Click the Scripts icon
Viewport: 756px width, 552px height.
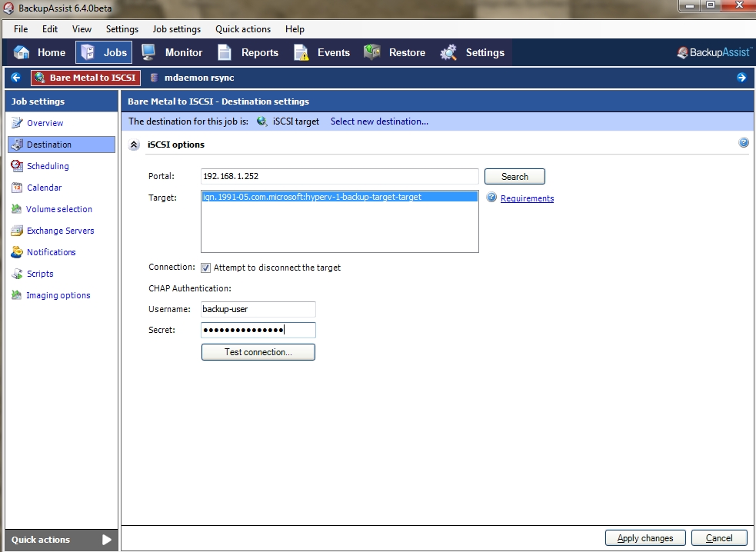(x=17, y=274)
